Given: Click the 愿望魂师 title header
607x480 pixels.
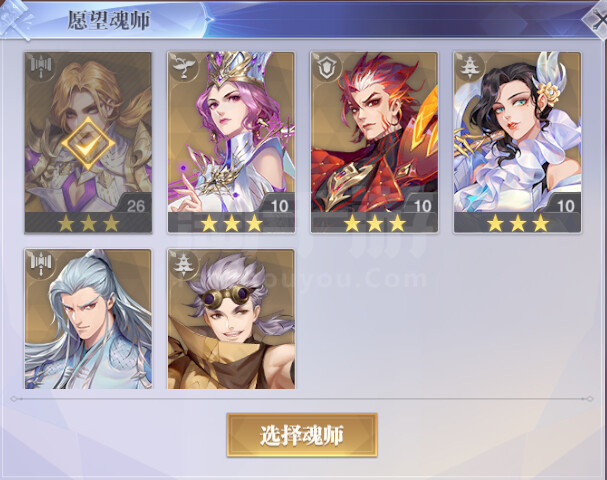Looking at the screenshot, I should tap(108, 20).
